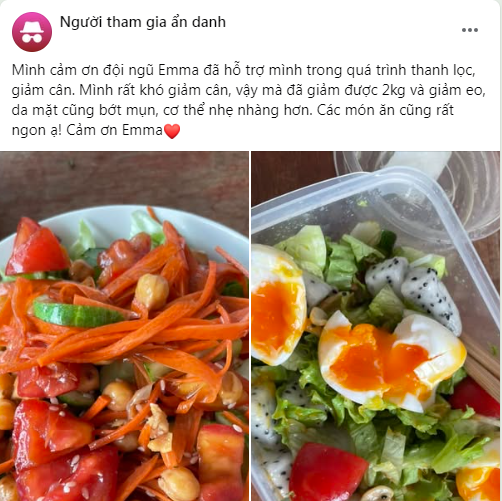Screen dimensions: 502x501
Task: Open the 'Người tham gia ẩn danh' profile name
Action: point(143,22)
